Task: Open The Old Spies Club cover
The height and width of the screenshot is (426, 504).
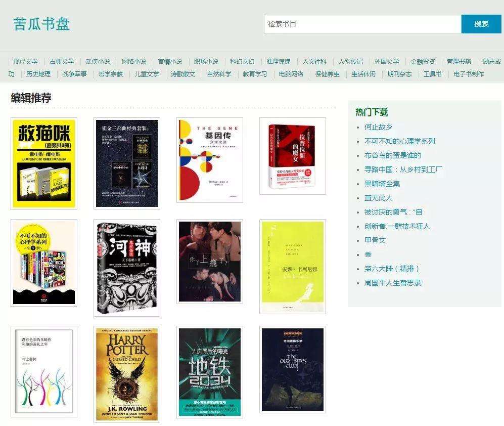Action: point(293,369)
